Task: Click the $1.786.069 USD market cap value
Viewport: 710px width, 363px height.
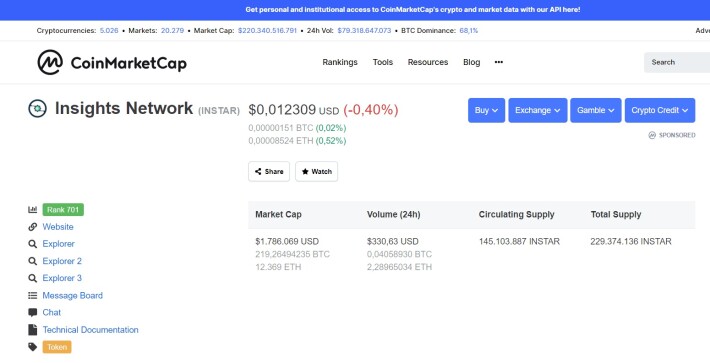Action: coord(287,241)
